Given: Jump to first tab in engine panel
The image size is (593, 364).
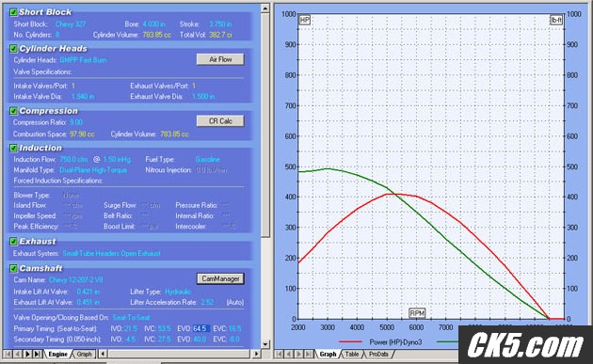Looking at the screenshot, I should [x=8, y=355].
